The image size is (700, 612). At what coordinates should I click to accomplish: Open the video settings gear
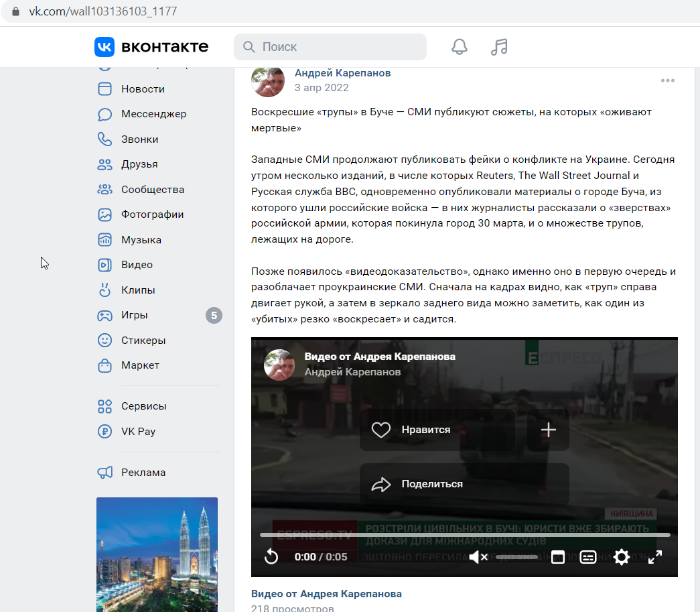(x=622, y=557)
